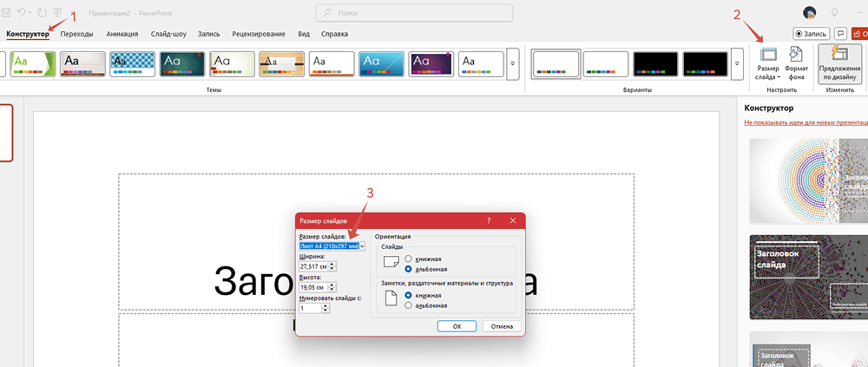Click 'Не показывать идеи для новых презентаций' link
This screenshot has height=367, width=868.
[806, 121]
